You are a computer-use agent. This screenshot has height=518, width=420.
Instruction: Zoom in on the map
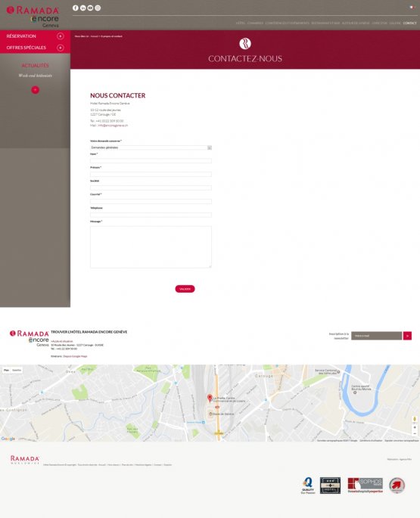415,427
